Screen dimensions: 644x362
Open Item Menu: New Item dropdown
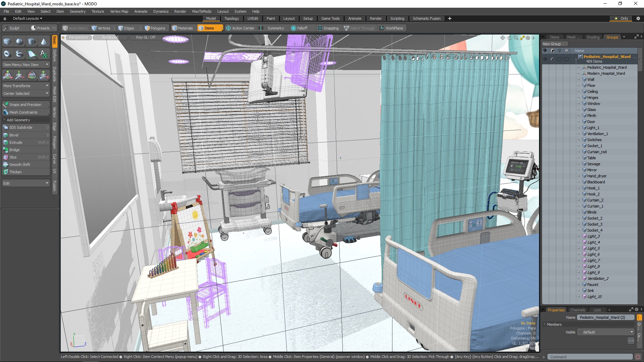[x=26, y=65]
